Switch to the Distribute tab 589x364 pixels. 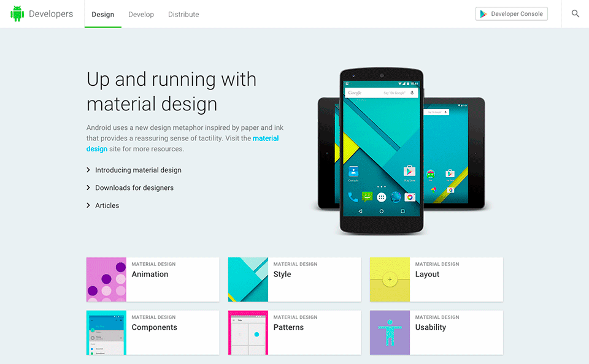coord(183,14)
